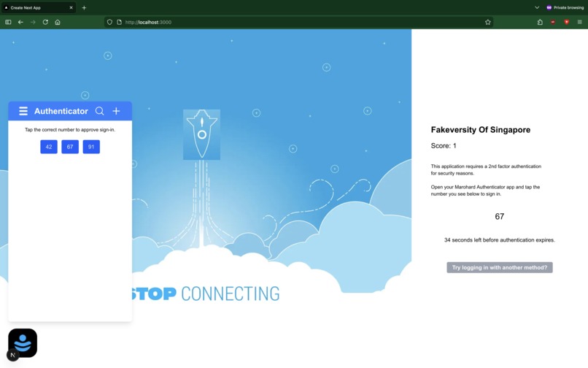588x368 pixels.
Task: Click Try logging in with another method
Action: (x=500, y=267)
